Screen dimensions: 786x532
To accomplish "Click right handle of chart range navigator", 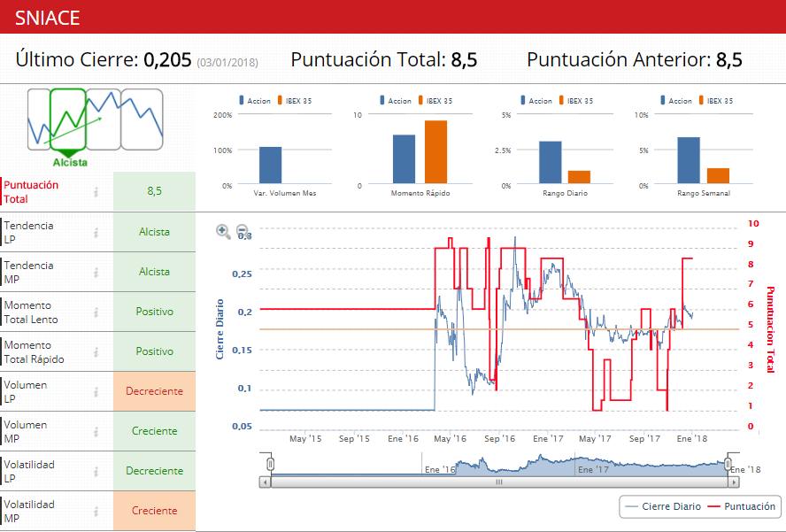I will [x=728, y=464].
